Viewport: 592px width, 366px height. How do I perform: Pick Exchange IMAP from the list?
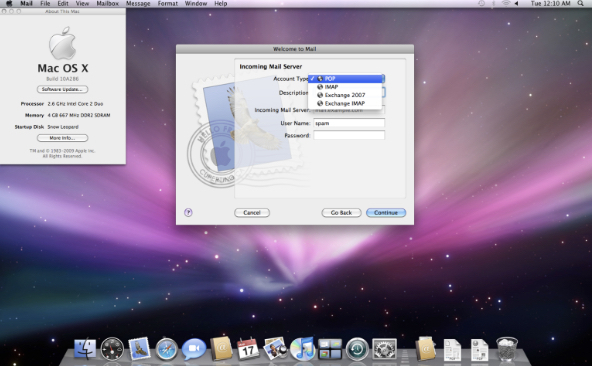click(345, 103)
